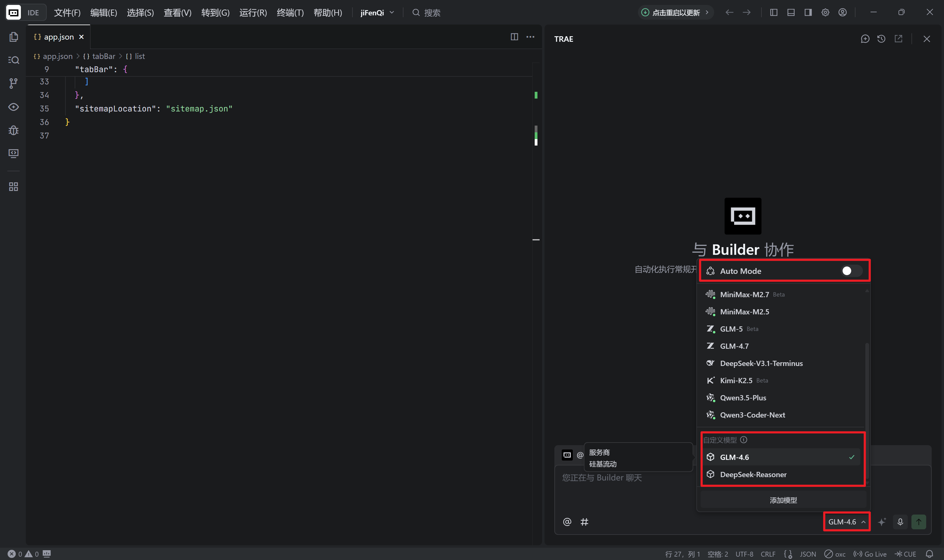Screen dimensions: 944x560
Task: Click the TRAE logo icon in title bar
Action: click(14, 13)
